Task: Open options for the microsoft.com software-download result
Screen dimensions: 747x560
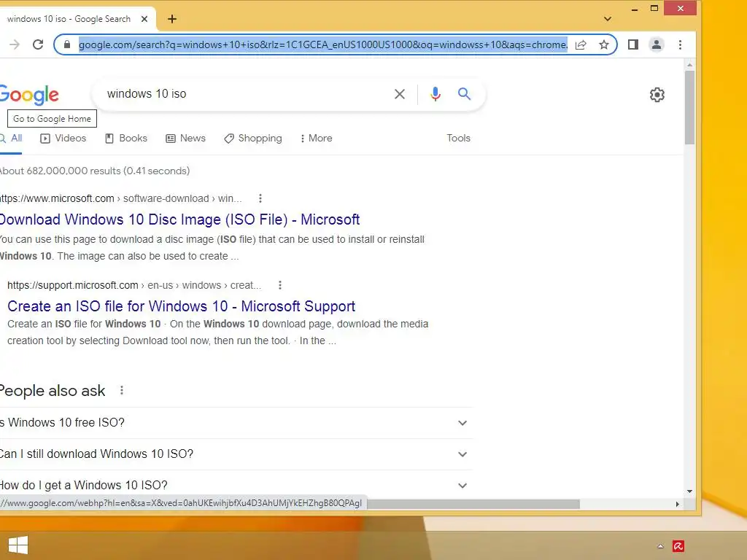Action: (x=260, y=198)
